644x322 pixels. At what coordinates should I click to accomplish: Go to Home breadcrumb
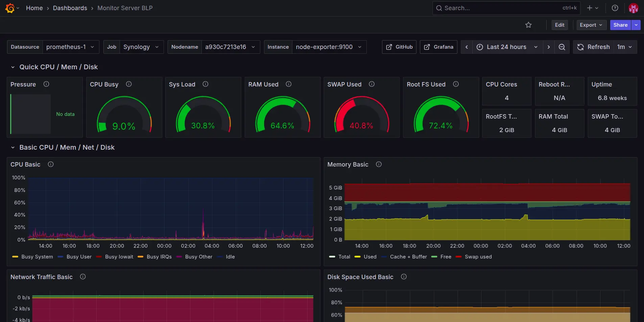point(34,8)
